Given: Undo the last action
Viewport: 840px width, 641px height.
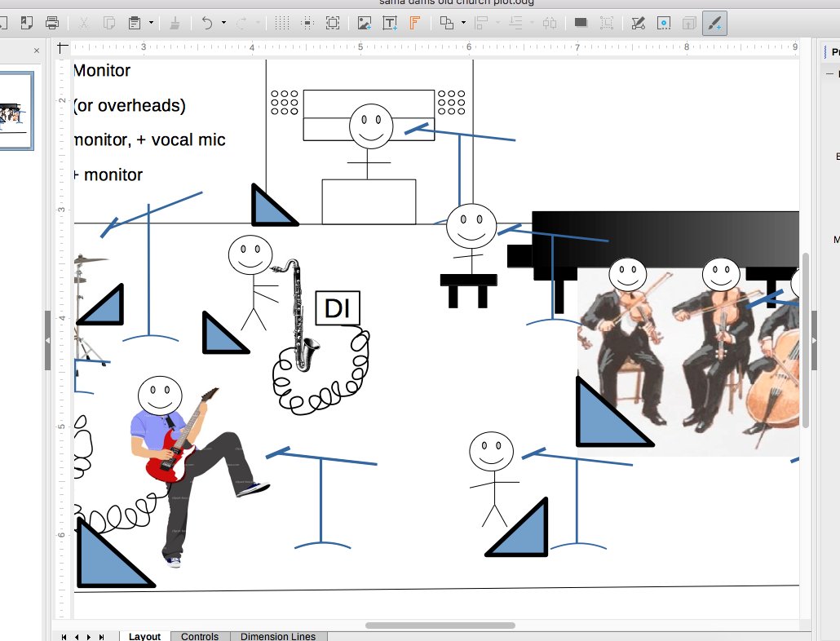Looking at the screenshot, I should point(207,23).
